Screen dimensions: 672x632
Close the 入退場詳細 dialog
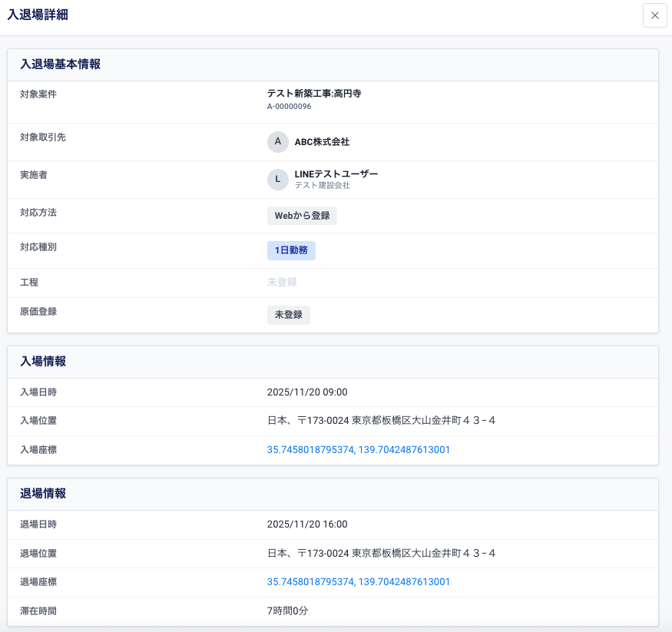654,15
